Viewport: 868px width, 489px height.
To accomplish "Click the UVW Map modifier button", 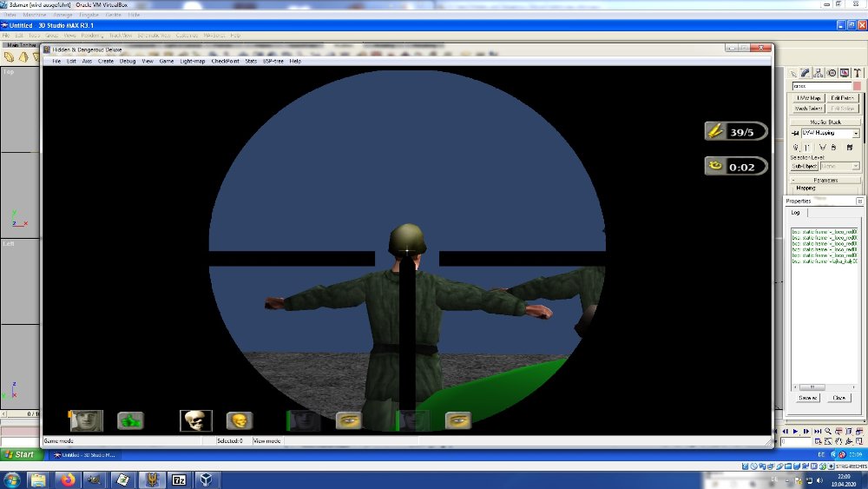I will click(x=808, y=98).
